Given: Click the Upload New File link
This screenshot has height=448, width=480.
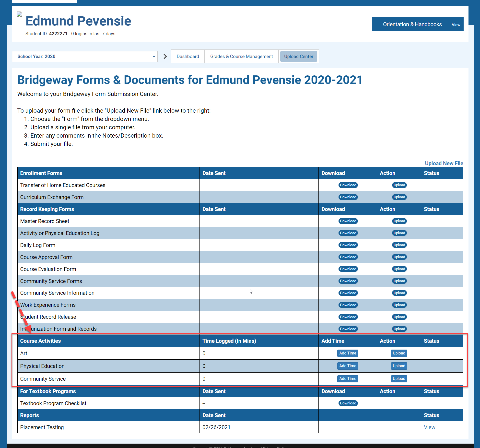Looking at the screenshot, I should click(444, 163).
